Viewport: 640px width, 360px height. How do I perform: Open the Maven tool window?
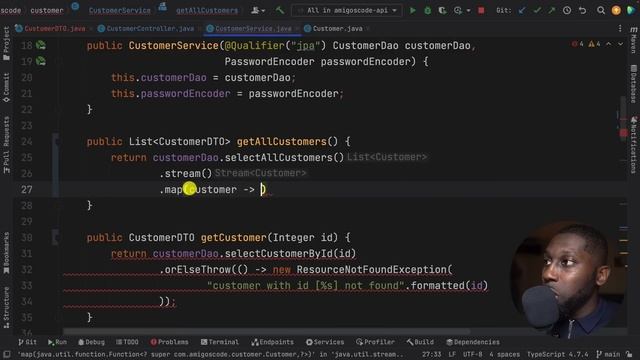tap(633, 40)
